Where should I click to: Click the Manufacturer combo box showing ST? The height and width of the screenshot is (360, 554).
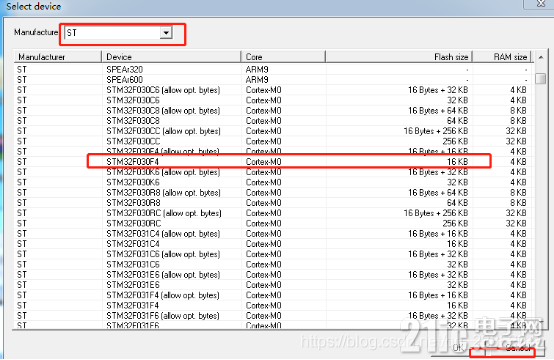pos(118,33)
